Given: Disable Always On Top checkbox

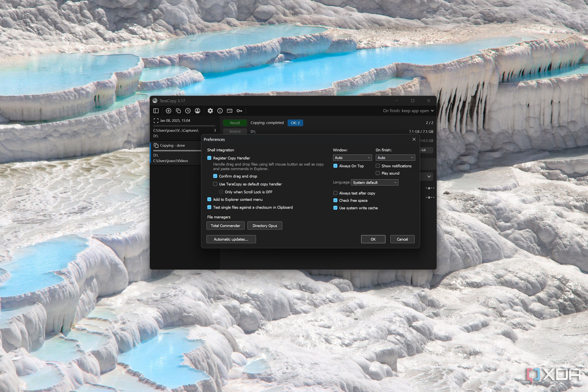Looking at the screenshot, I should 335,166.
